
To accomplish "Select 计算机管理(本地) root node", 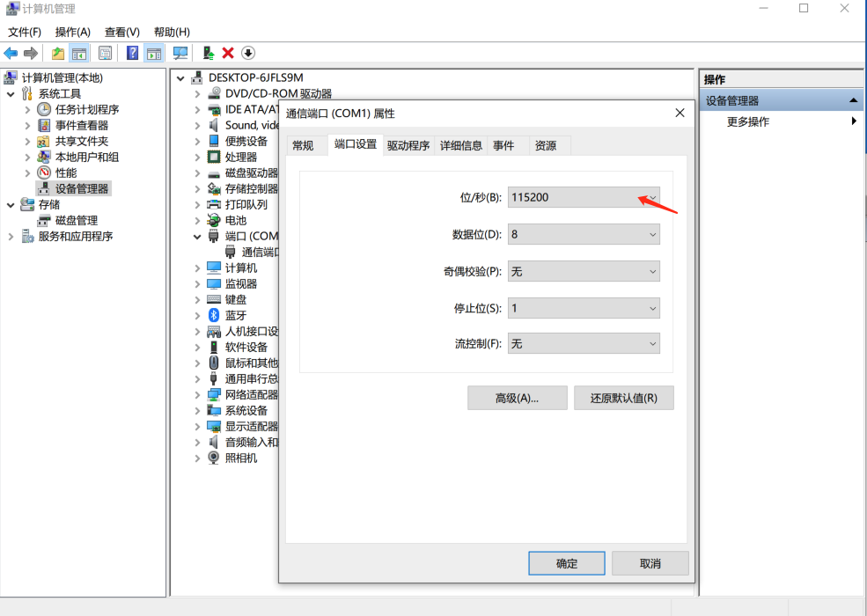I will (x=62, y=78).
